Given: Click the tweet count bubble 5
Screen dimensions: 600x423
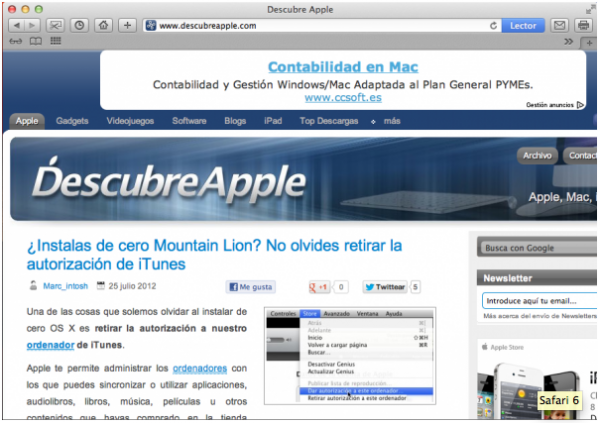Looking at the screenshot, I should (x=415, y=287).
